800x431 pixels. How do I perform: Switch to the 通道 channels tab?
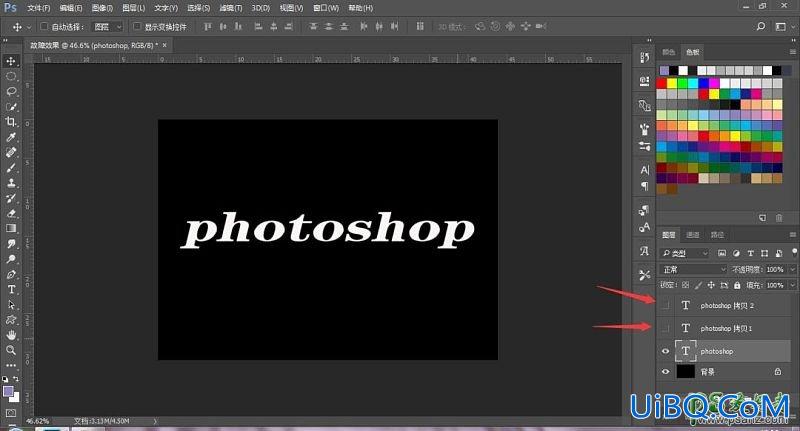[x=693, y=235]
